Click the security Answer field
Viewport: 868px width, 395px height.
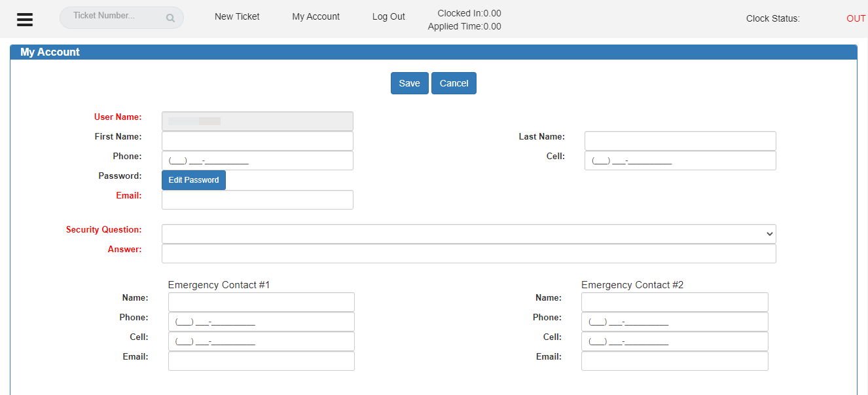tap(469, 254)
